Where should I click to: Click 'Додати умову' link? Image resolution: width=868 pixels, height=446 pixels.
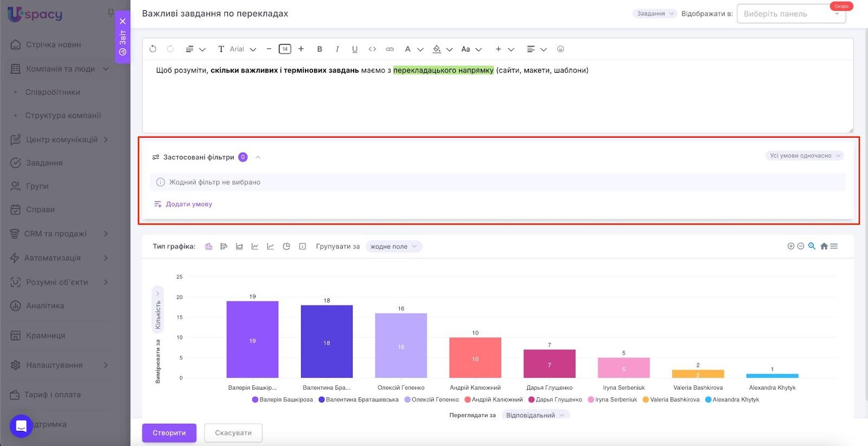[188, 204]
